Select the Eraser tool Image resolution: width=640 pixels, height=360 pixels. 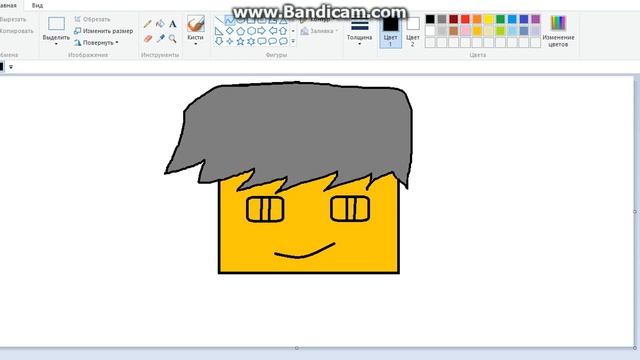point(148,39)
